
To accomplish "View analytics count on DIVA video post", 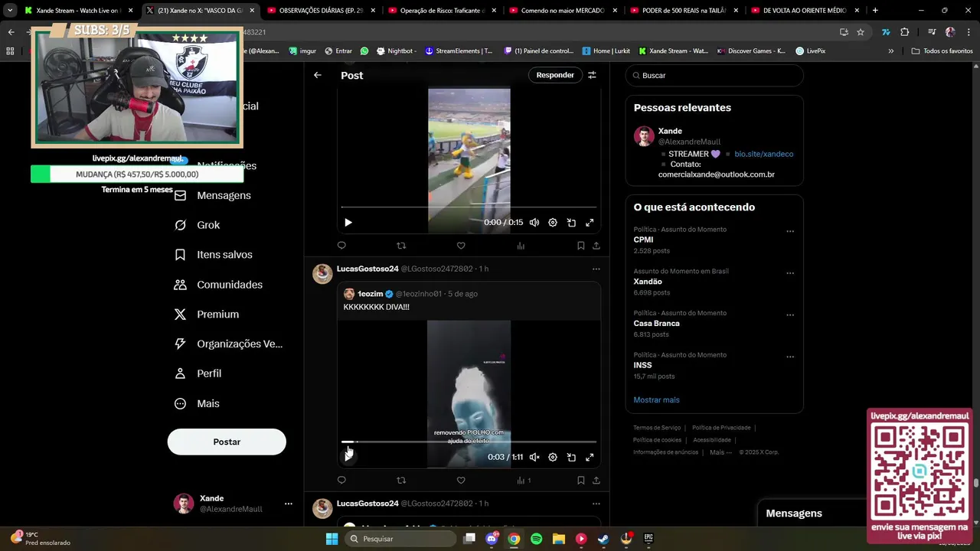I will (x=524, y=481).
